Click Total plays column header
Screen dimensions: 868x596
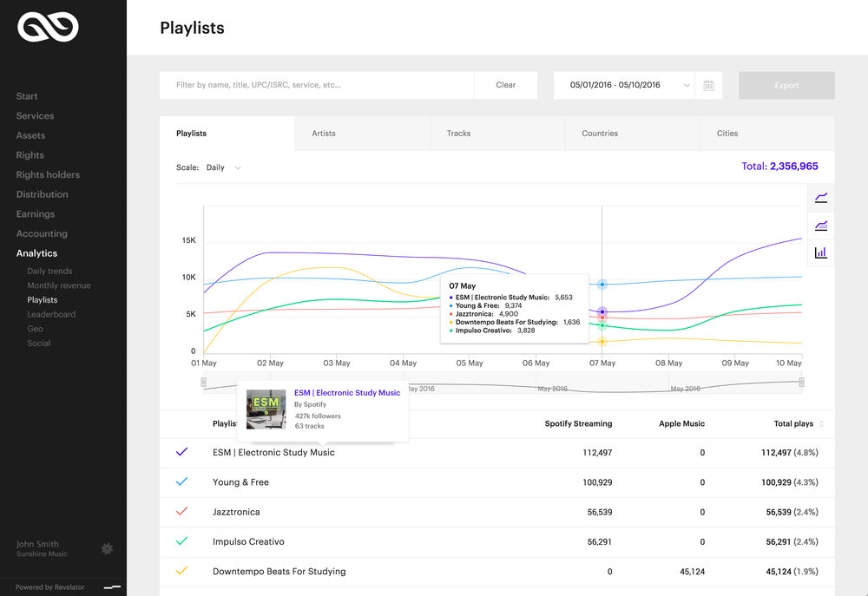coord(793,424)
